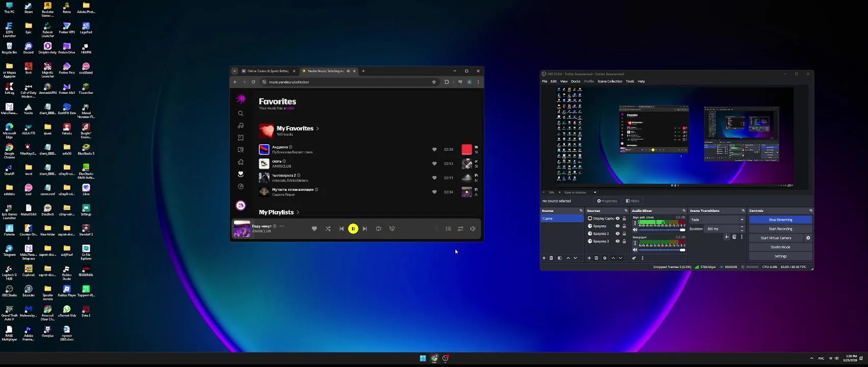The image size is (868, 367).
Task: Click the volume speaker icon in player bar
Action: coord(473,229)
